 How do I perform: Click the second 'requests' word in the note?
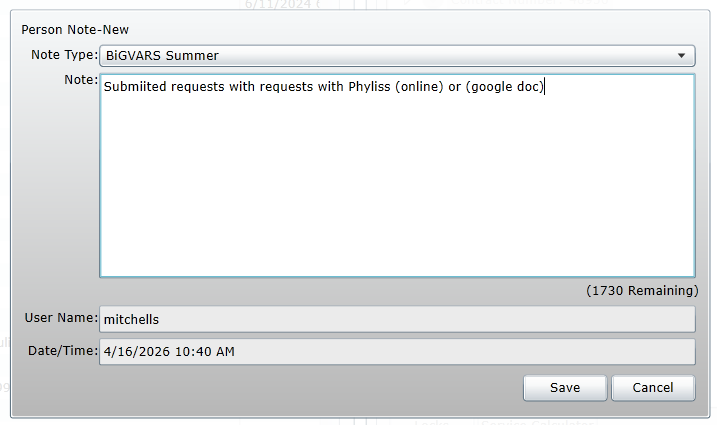point(286,86)
